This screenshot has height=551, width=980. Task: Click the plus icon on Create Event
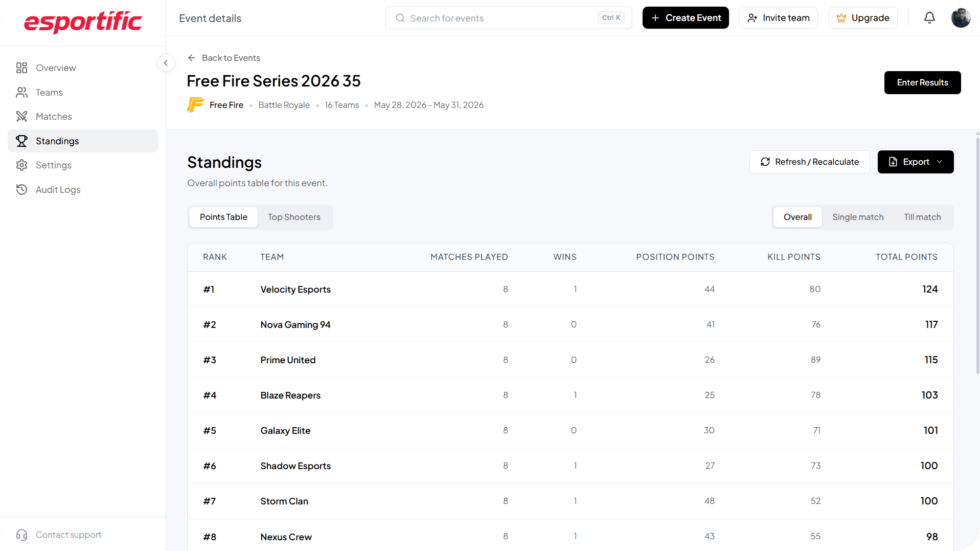655,18
